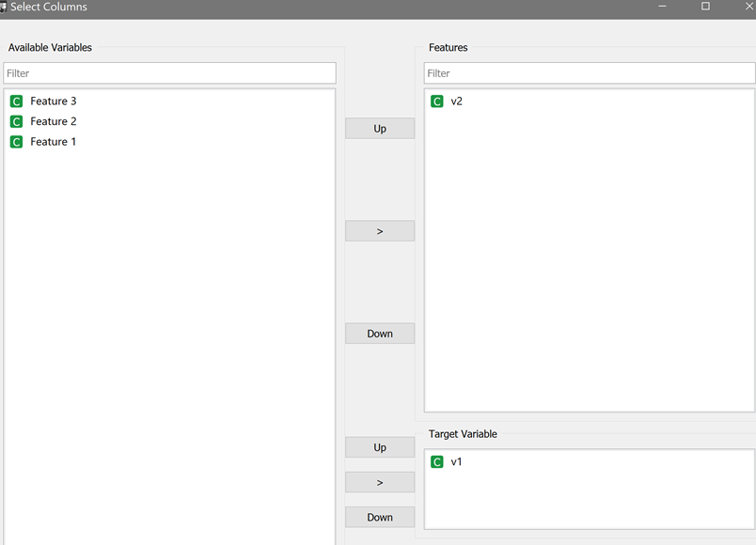Select Feature 2 in Available Variables
Viewport: 756px width, 545px height.
tap(55, 121)
